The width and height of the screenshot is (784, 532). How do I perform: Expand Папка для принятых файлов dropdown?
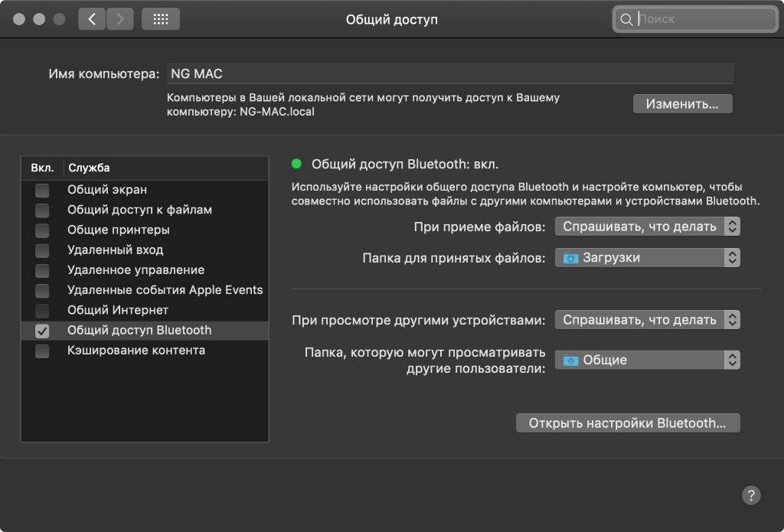(x=647, y=258)
